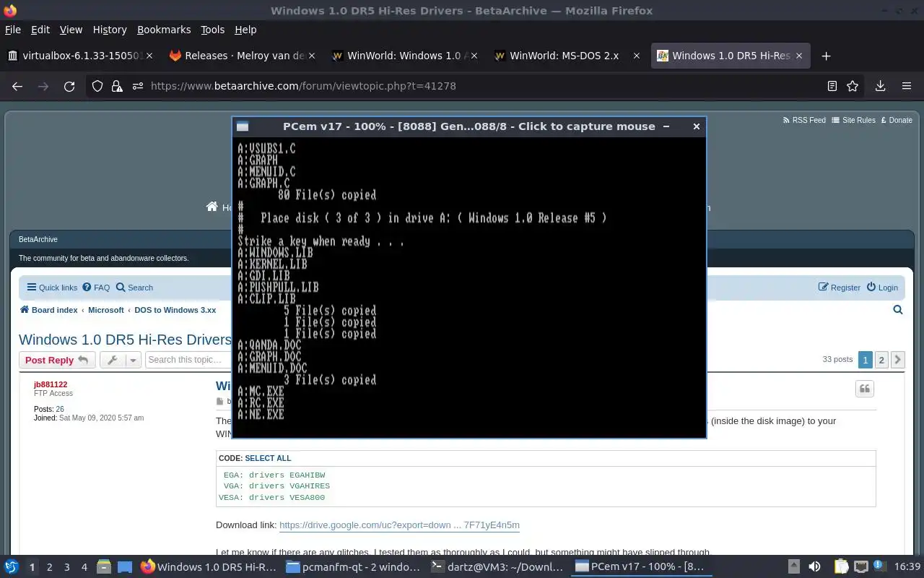Bookmark this page with star icon
This screenshot has height=578, width=924.
[853, 86]
